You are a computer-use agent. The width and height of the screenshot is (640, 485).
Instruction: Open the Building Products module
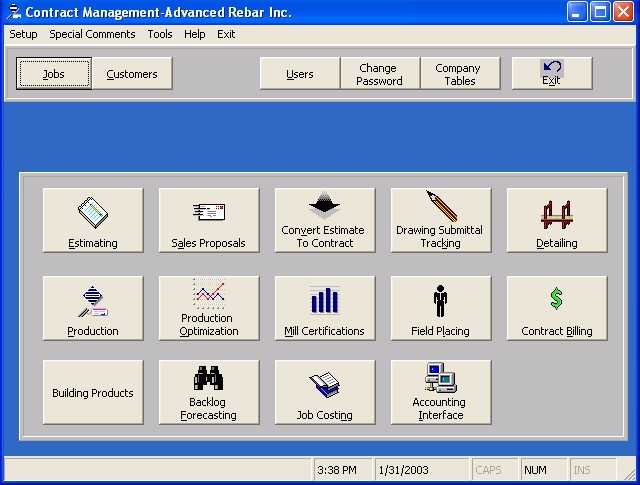tap(93, 392)
